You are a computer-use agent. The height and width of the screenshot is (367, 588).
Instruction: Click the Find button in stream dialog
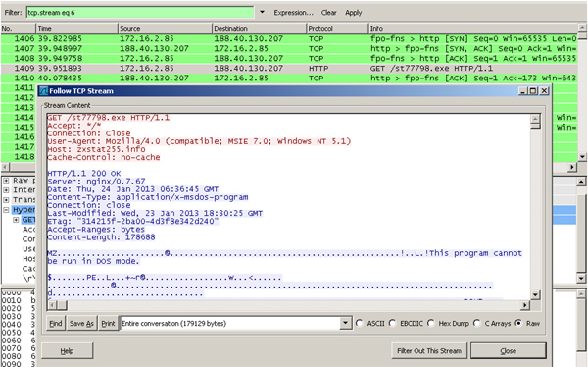[56, 324]
